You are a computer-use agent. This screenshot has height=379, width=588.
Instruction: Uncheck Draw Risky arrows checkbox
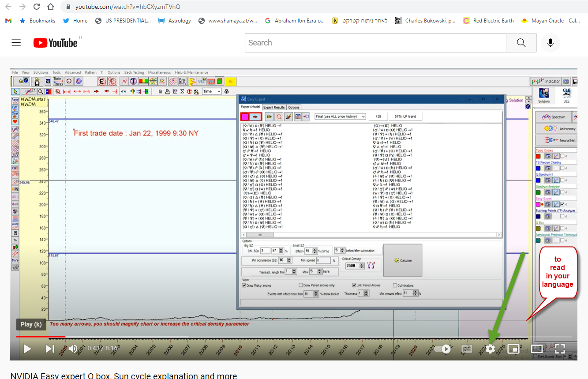(244, 285)
